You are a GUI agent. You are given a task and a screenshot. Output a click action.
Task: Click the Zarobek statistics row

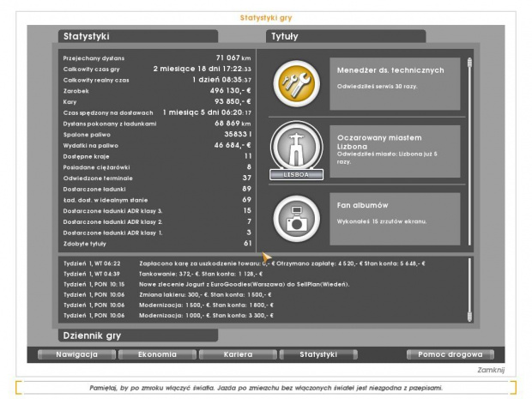[157, 90]
